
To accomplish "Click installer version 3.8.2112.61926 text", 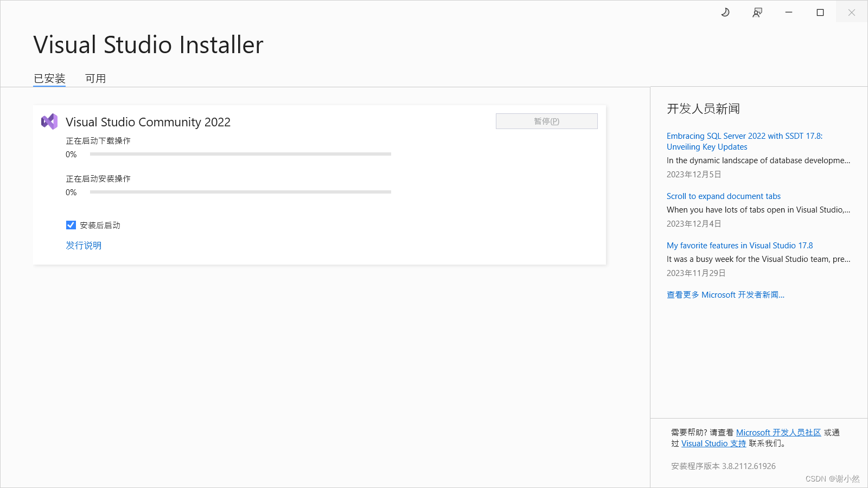I will coord(723,466).
